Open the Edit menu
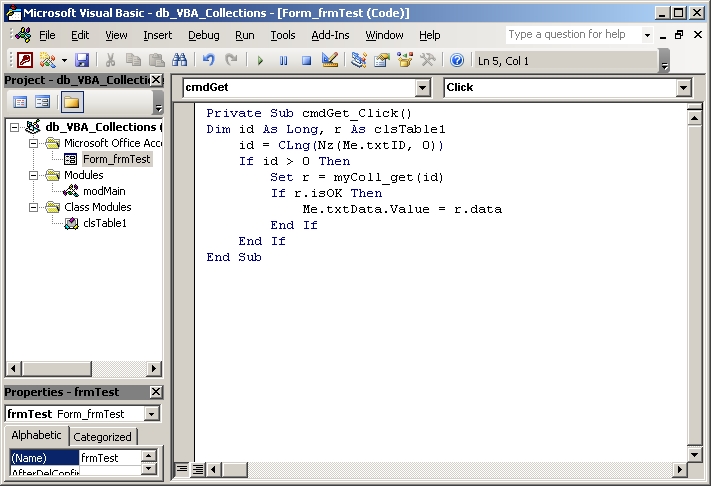711x486 pixels. tap(80, 35)
